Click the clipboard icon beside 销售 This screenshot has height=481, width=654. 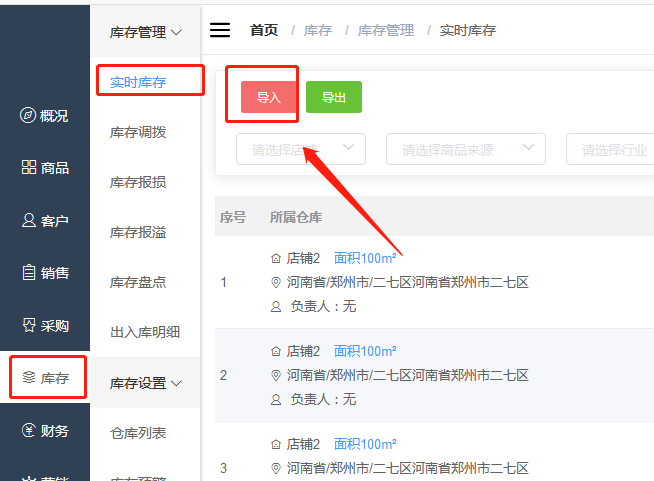[29, 272]
